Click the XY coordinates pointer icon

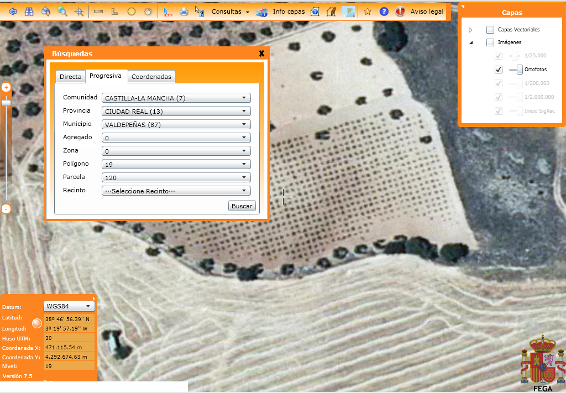pos(167,12)
